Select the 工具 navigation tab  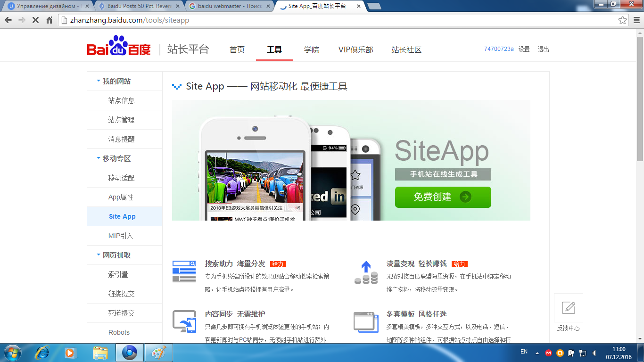point(274,49)
